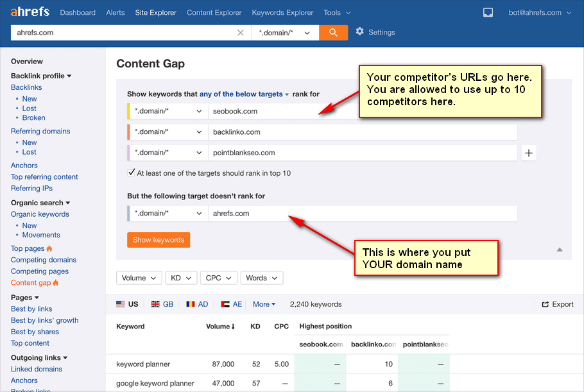Open the Tools menu
This screenshot has height=392, width=584.
click(337, 13)
